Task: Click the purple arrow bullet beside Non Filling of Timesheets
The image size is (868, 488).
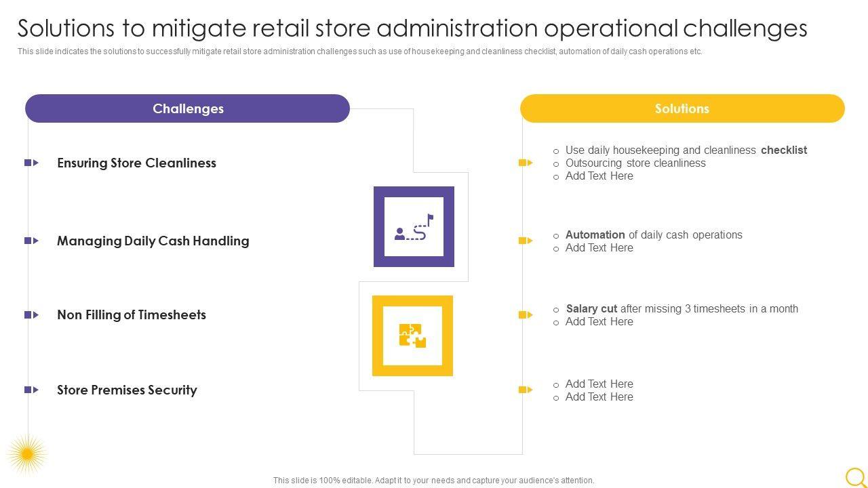Action: pos(32,314)
